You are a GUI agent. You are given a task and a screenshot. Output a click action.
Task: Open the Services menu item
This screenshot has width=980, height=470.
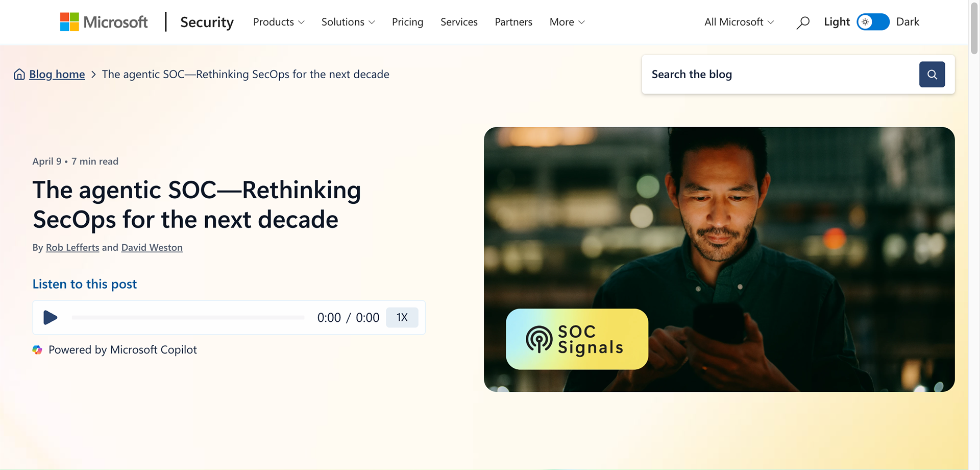pos(459,22)
